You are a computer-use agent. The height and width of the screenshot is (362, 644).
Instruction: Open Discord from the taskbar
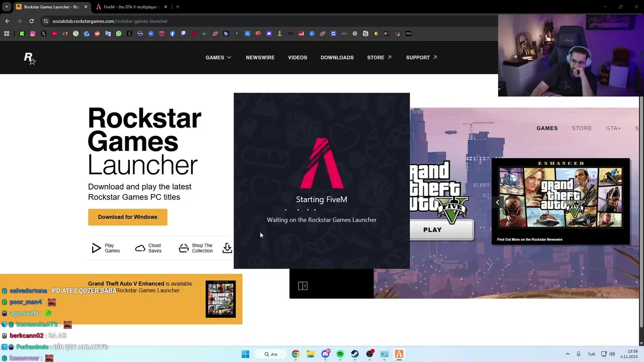(x=326, y=354)
